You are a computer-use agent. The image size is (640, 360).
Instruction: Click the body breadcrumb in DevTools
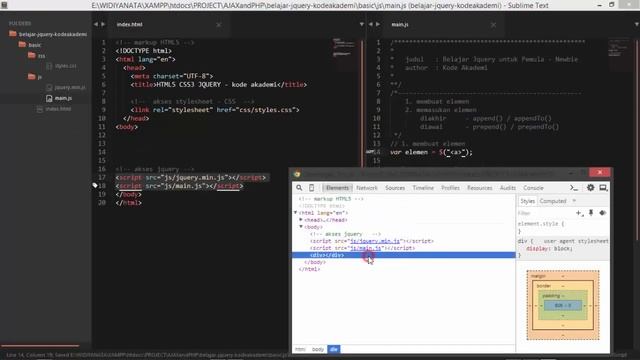click(318, 349)
